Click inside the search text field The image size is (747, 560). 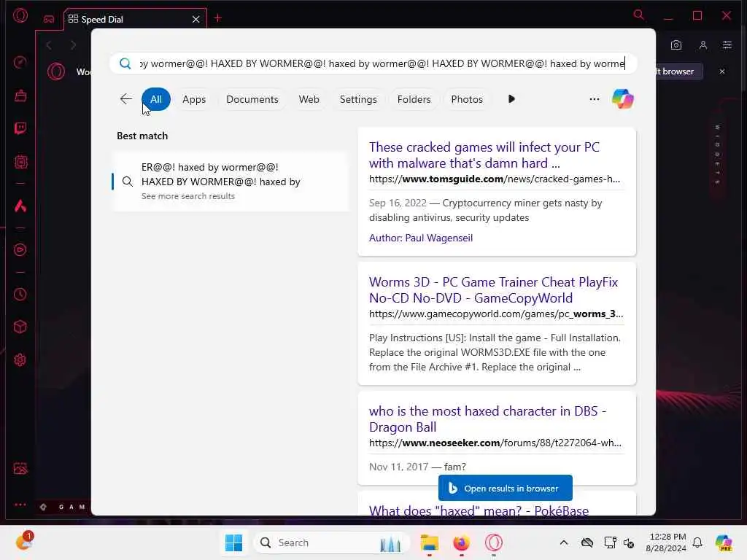(373, 63)
